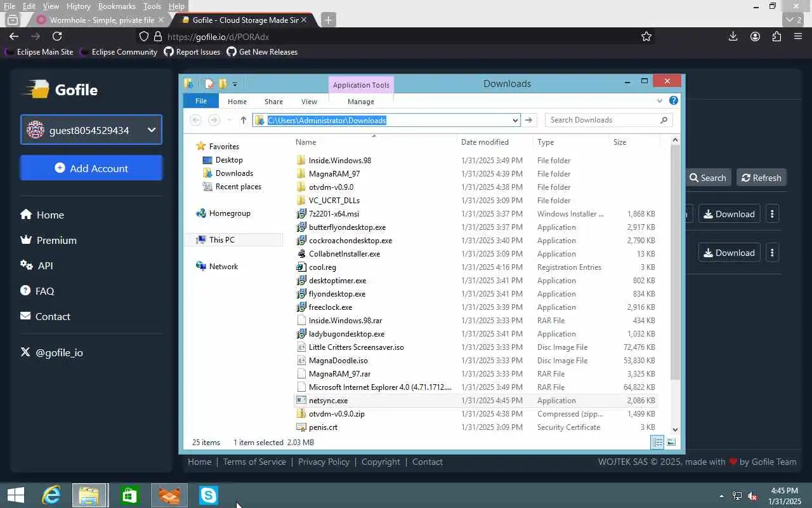This screenshot has height=508, width=812.
Task: Go back in the browser
Action: (x=14, y=37)
